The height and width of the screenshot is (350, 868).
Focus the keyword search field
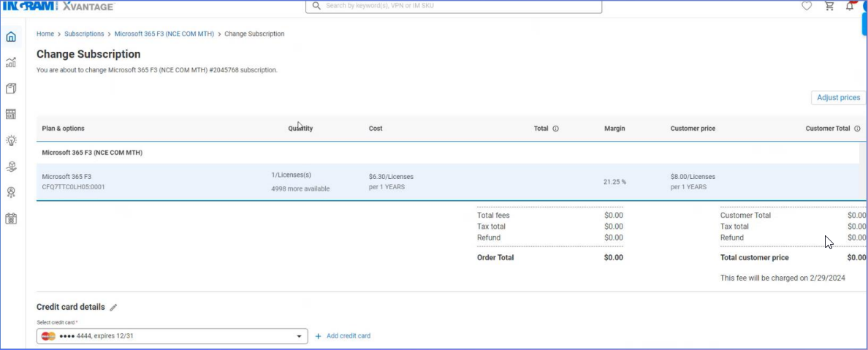tap(454, 6)
